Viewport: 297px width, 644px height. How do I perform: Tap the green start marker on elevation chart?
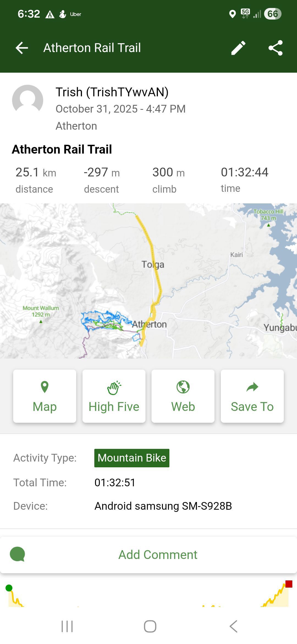9,588
